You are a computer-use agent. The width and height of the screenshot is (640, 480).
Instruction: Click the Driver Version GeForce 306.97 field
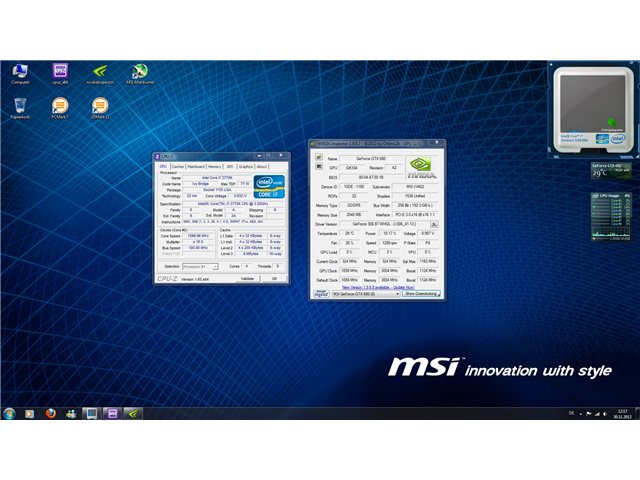coord(384,224)
